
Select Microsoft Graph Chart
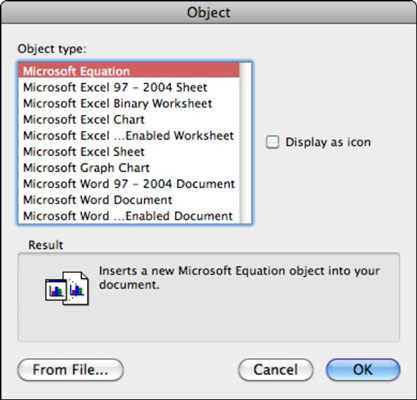tap(129, 168)
